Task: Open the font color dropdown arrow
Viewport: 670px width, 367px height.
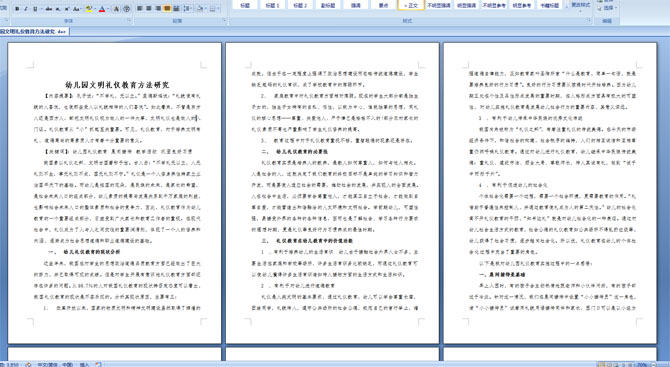Action: (108, 9)
